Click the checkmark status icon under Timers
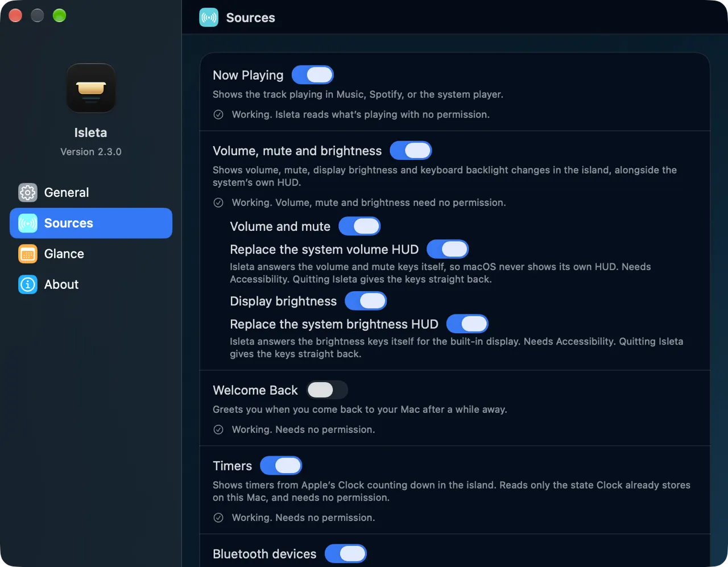This screenshot has width=728, height=567. (218, 518)
